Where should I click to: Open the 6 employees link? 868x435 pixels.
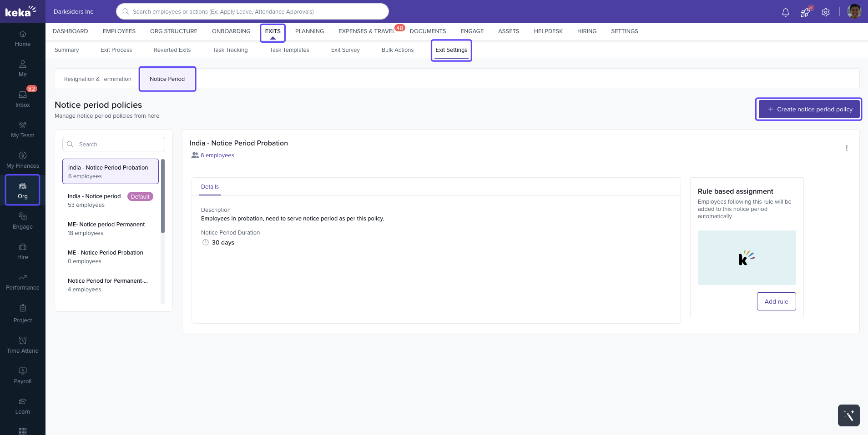point(217,155)
